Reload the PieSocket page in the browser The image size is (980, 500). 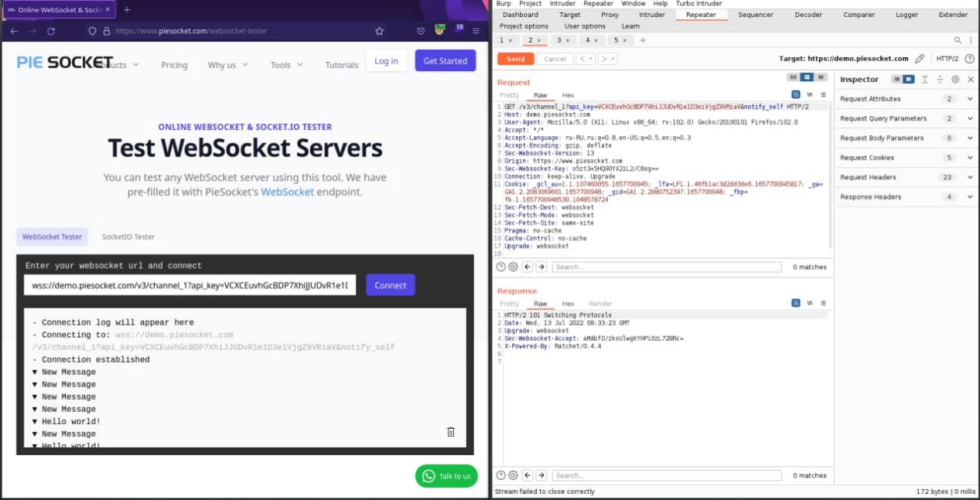coord(51,32)
